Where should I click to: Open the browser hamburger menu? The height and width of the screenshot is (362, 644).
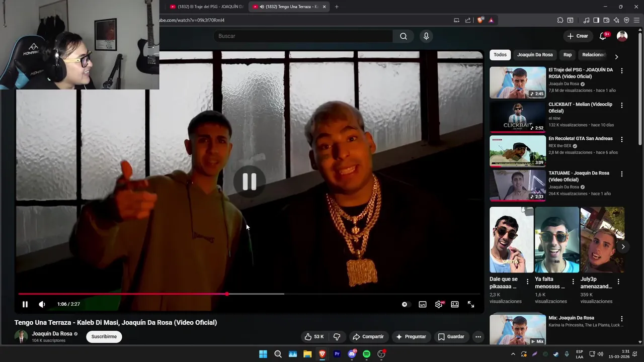[637, 20]
